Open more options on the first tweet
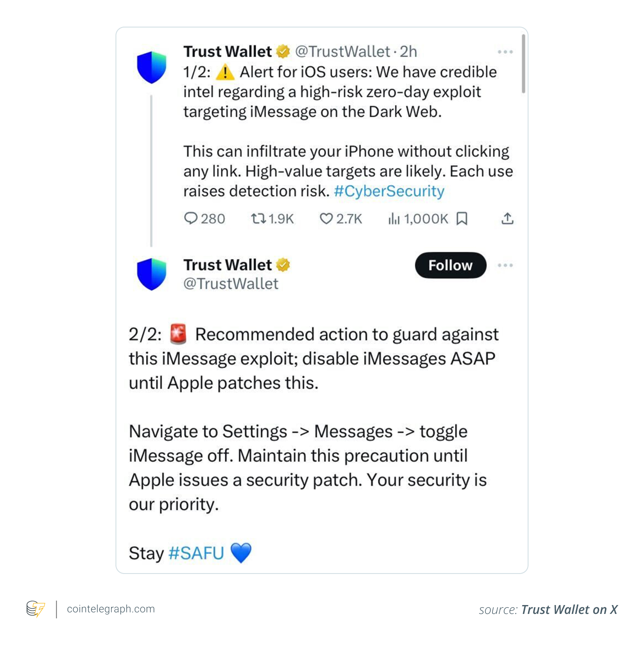Image resolution: width=644 pixels, height=645 pixels. point(505,51)
